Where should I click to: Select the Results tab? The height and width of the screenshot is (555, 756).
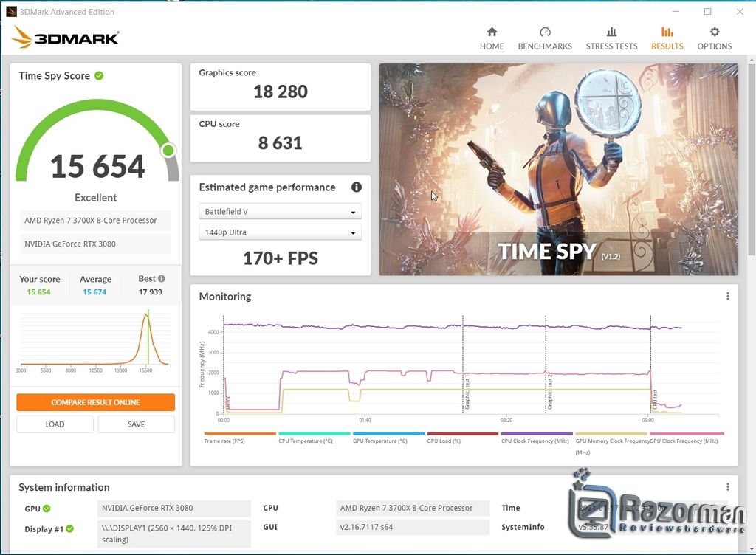[x=667, y=38]
